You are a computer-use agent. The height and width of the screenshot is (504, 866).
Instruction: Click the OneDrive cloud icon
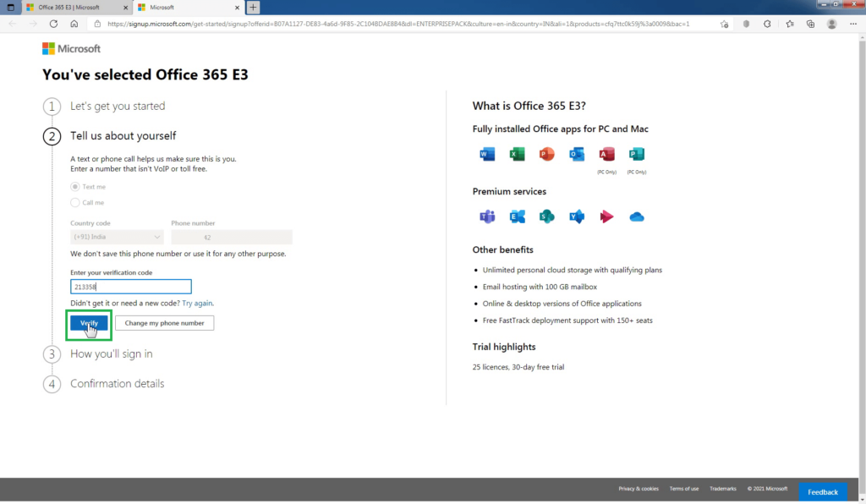click(636, 217)
